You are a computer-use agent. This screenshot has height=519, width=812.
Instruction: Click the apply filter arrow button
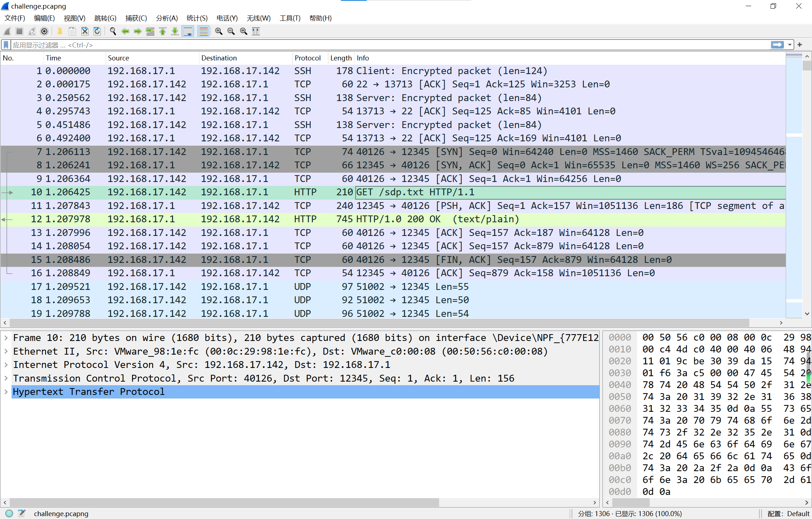pyautogui.click(x=777, y=45)
